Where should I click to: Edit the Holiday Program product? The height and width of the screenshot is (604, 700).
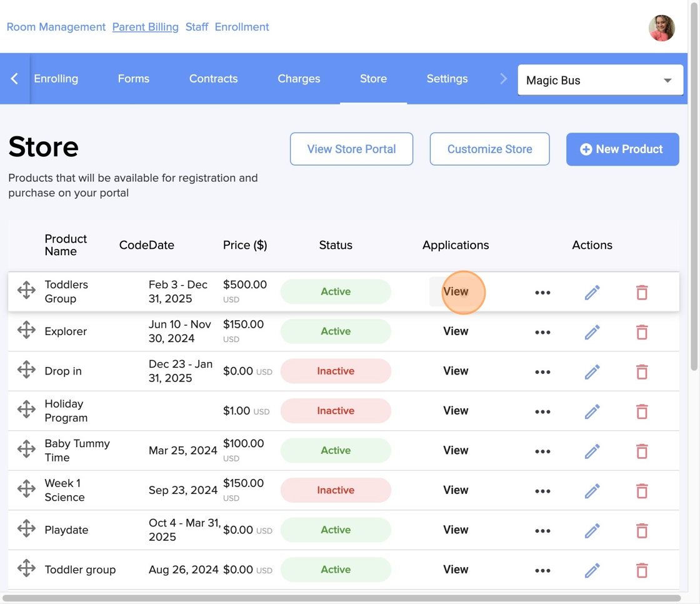click(592, 412)
